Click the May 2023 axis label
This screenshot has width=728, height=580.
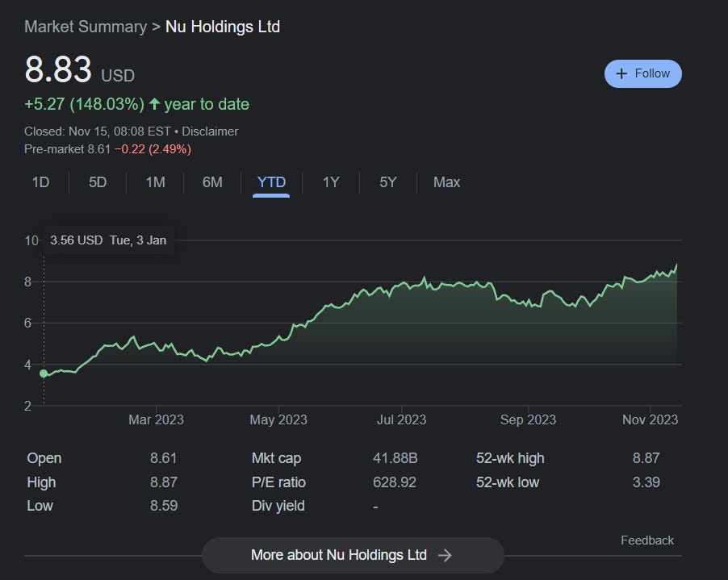point(278,420)
